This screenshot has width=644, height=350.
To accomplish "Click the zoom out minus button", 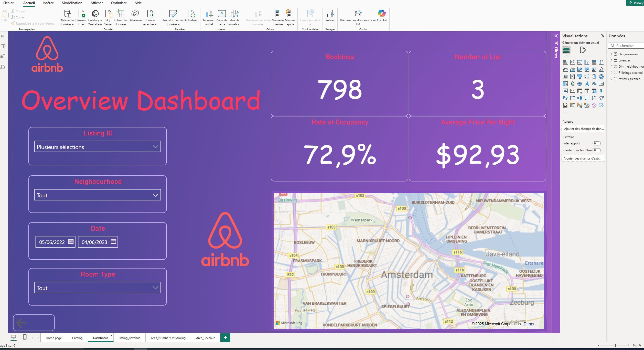I will pos(598,345).
